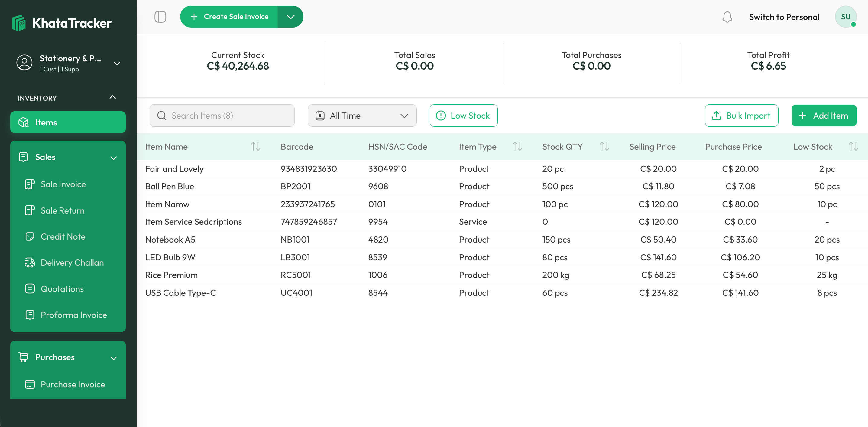The width and height of the screenshot is (868, 427).
Task: Click the Bulk Import button
Action: (x=741, y=116)
